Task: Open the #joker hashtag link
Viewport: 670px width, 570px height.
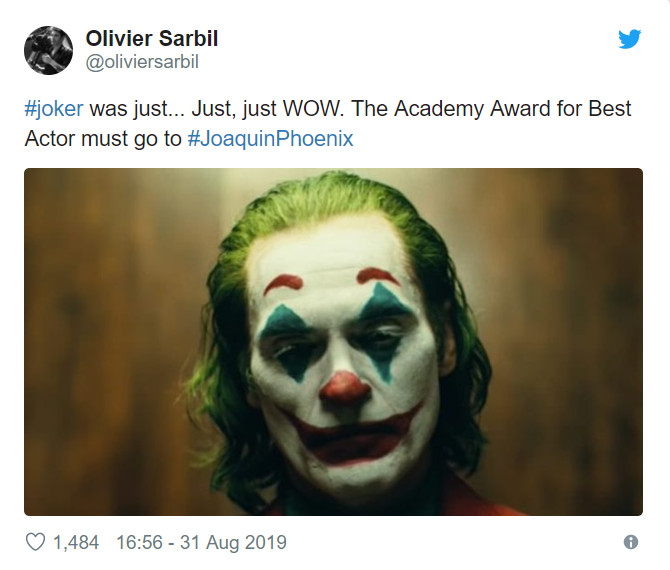Action: (x=54, y=108)
